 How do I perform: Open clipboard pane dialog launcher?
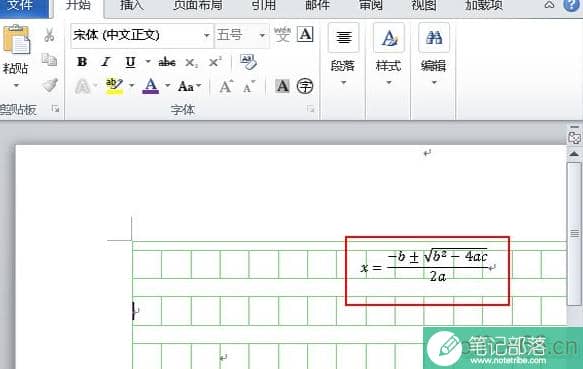(56, 109)
